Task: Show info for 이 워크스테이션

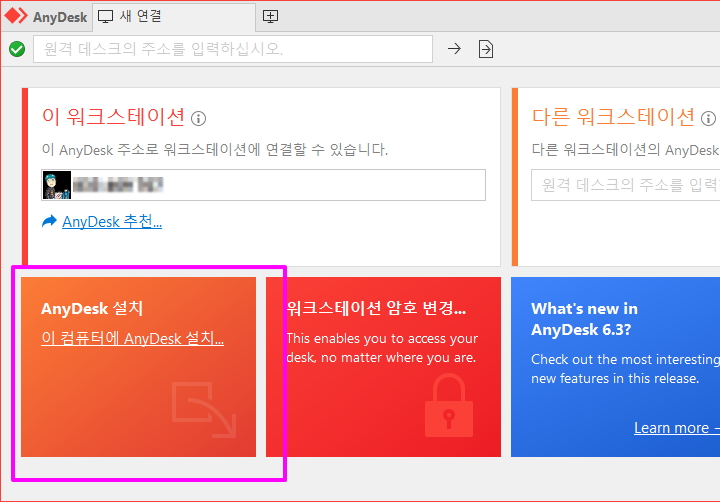Action: pos(198,118)
